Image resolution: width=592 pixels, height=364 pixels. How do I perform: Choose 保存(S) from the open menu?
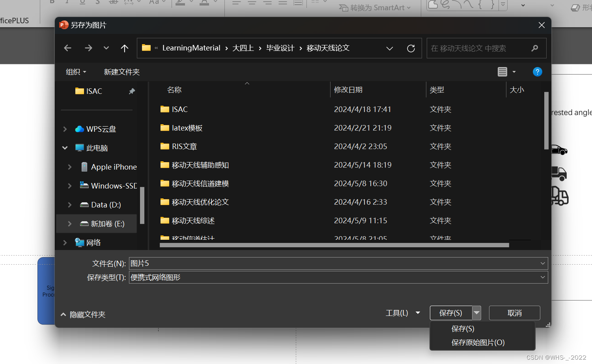[462, 329]
